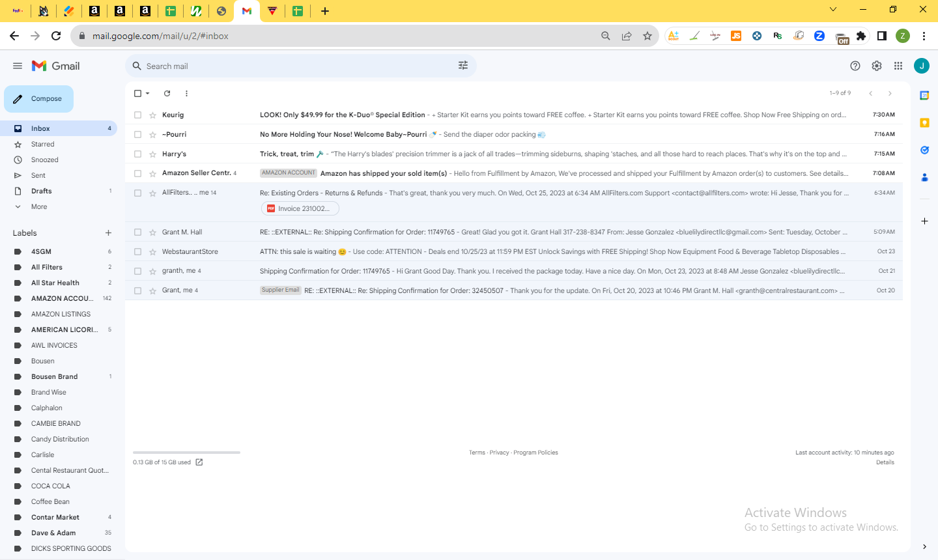Bookmark this page with star icon
Image resolution: width=938 pixels, height=560 pixels.
647,36
